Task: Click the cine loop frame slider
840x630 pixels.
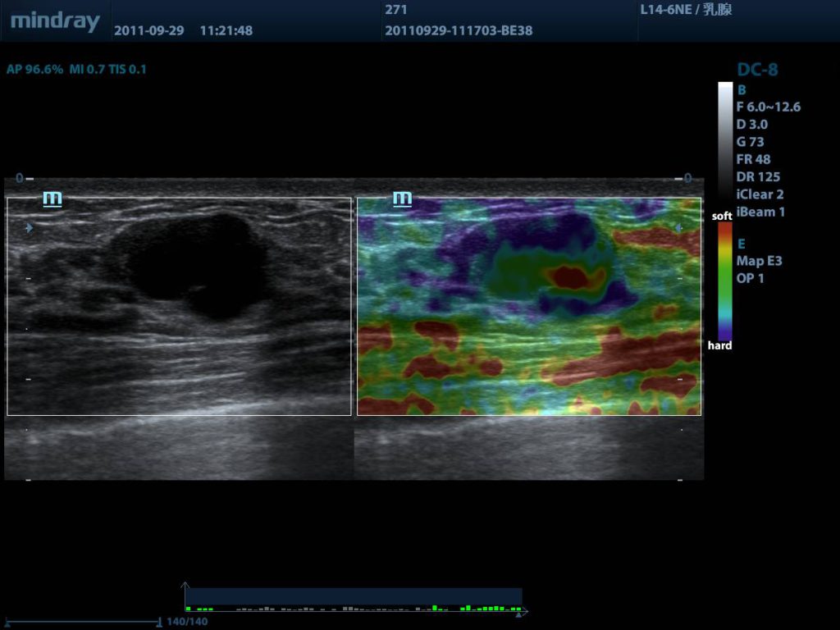Action: (x=82, y=622)
